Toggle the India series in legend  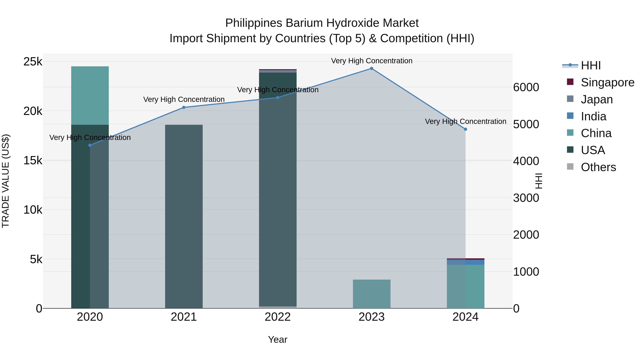point(587,116)
